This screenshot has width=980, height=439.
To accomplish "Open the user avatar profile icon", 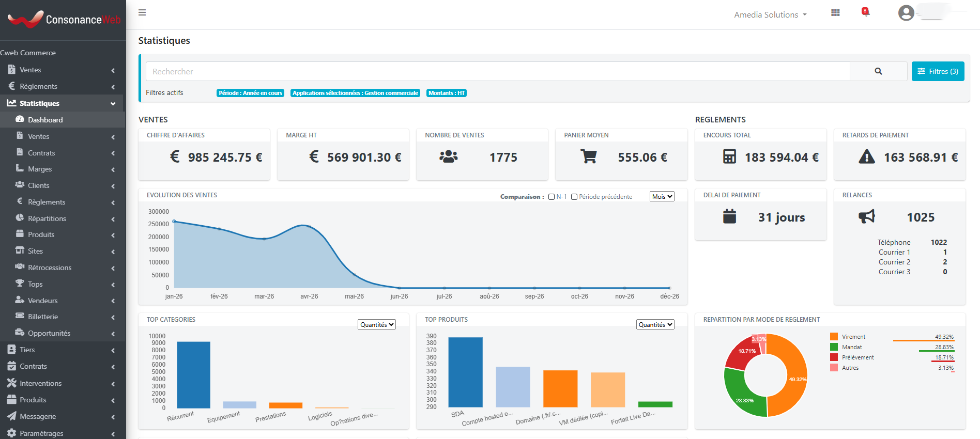I will pyautogui.click(x=906, y=13).
